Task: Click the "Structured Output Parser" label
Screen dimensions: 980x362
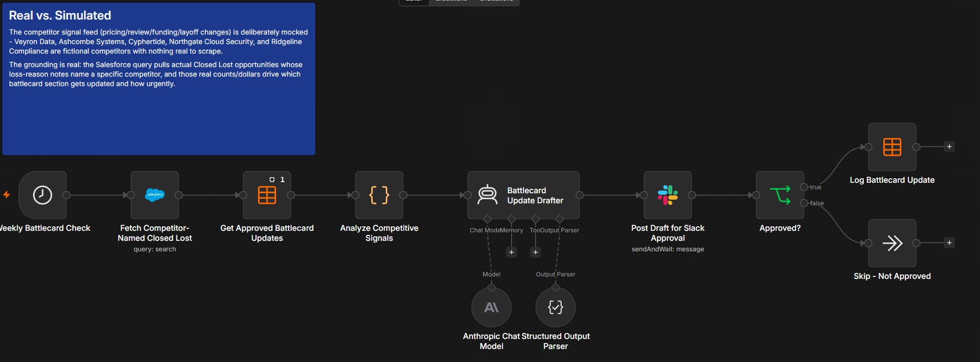Action: pyautogui.click(x=556, y=341)
